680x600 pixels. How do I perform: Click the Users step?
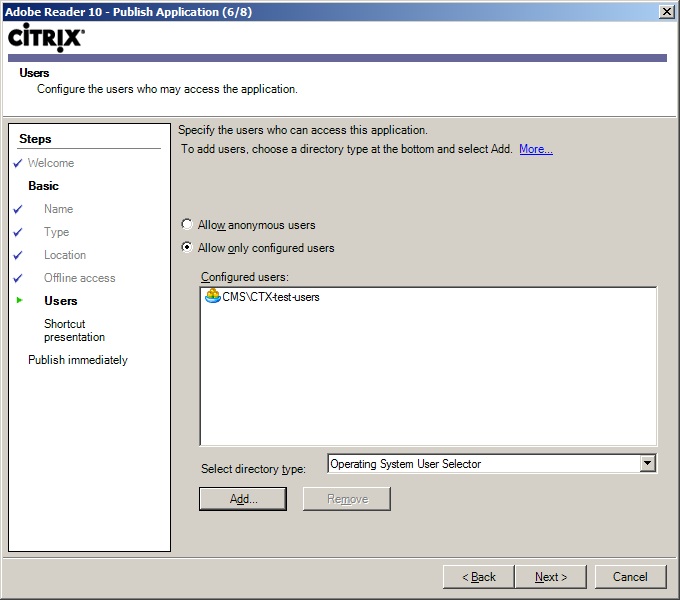[61, 301]
